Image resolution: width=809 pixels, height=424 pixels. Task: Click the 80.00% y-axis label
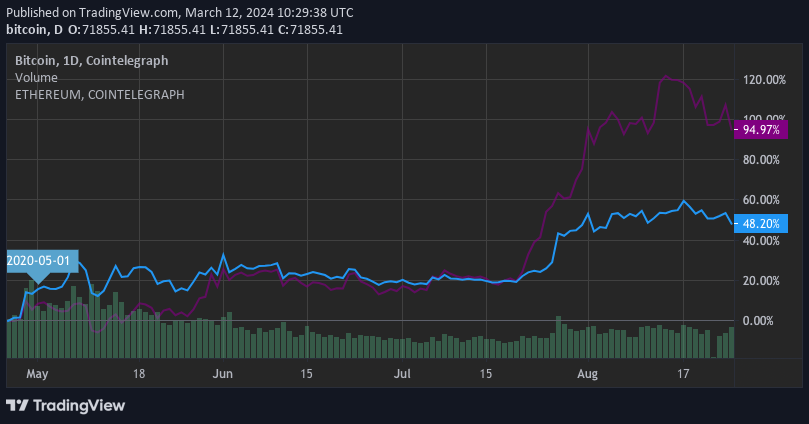click(764, 160)
